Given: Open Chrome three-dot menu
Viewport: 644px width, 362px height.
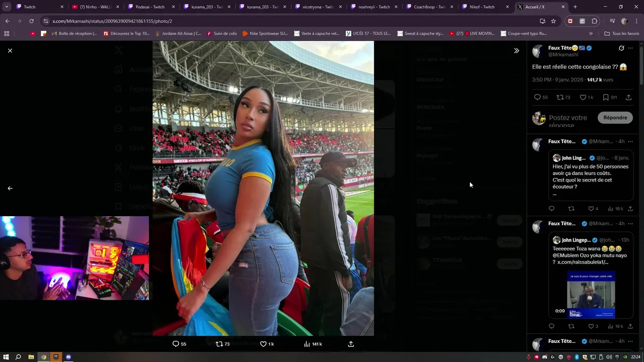Looking at the screenshot, I should 636,21.
